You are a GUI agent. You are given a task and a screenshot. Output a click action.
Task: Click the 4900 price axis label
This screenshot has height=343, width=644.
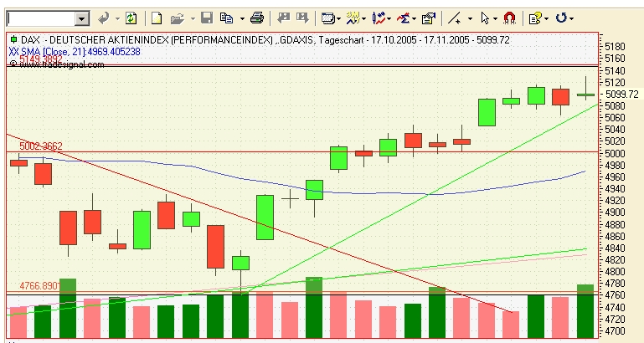click(615, 212)
